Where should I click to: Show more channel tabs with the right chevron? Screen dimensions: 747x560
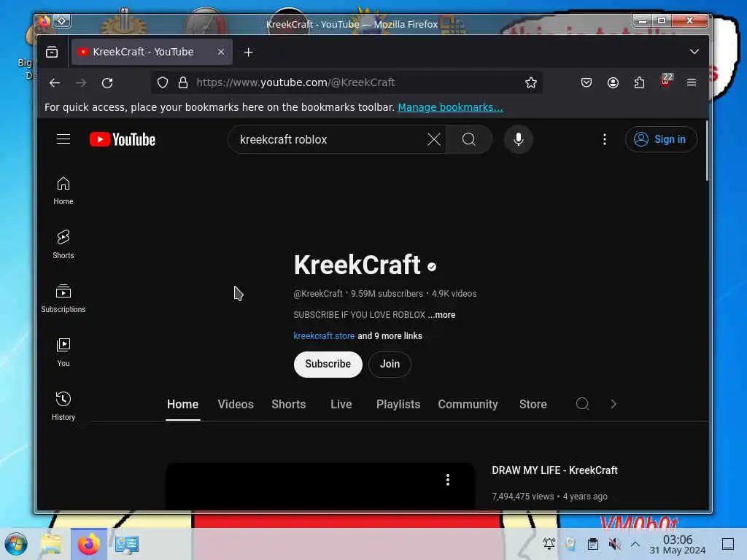click(x=614, y=404)
